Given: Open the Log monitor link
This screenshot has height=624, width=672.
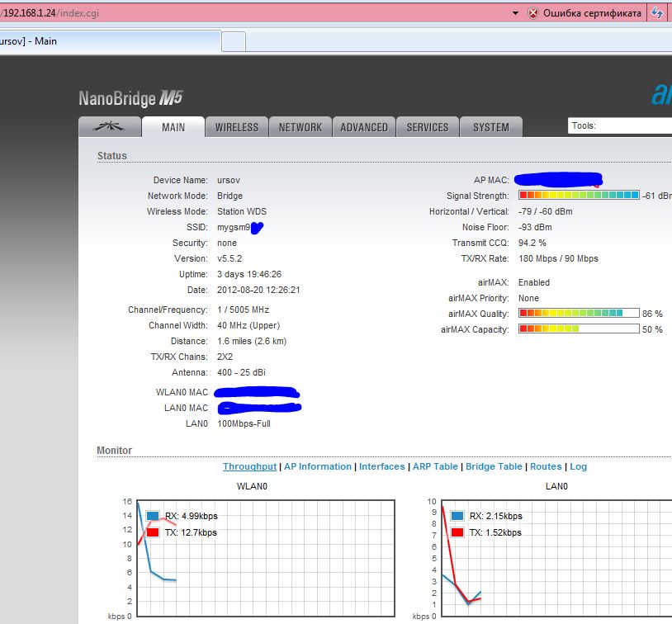Looking at the screenshot, I should pyautogui.click(x=578, y=466).
